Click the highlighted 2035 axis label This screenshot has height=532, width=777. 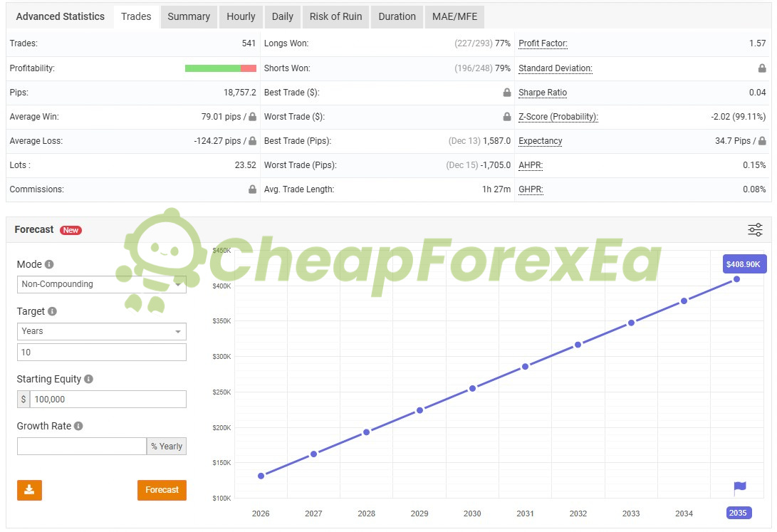(x=739, y=513)
